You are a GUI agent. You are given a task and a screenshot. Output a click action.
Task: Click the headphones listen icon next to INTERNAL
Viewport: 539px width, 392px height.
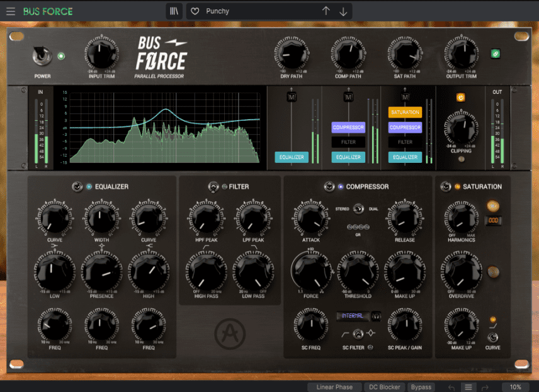376,316
